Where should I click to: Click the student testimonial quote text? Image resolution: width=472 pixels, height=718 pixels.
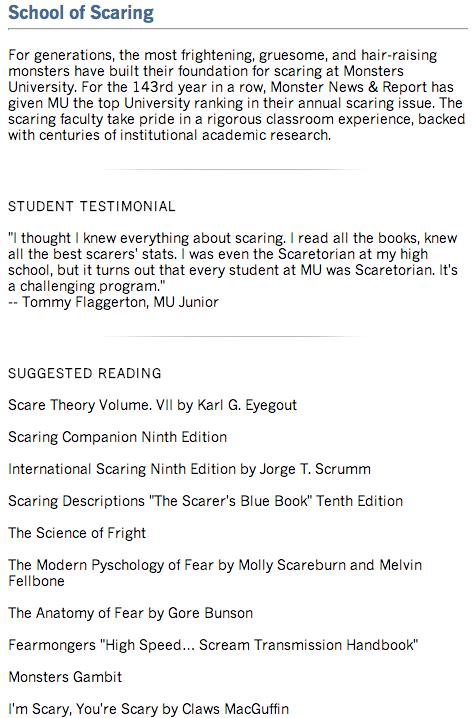pyautogui.click(x=233, y=262)
